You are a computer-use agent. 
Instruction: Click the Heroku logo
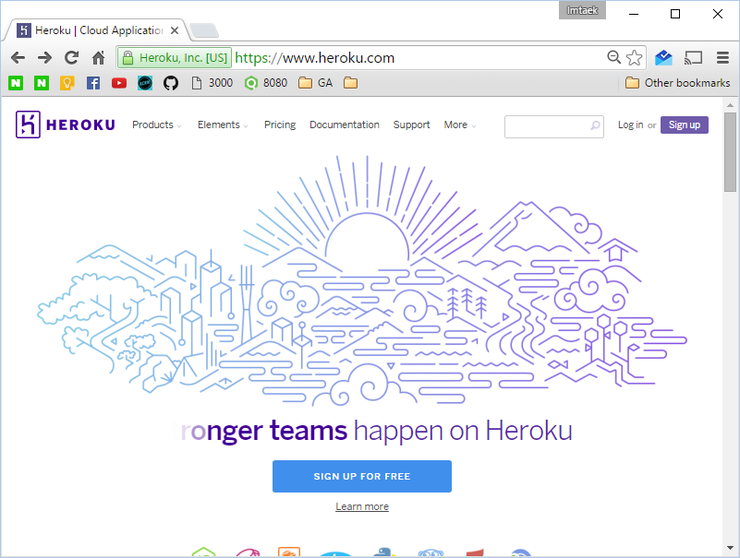pyautogui.click(x=65, y=124)
